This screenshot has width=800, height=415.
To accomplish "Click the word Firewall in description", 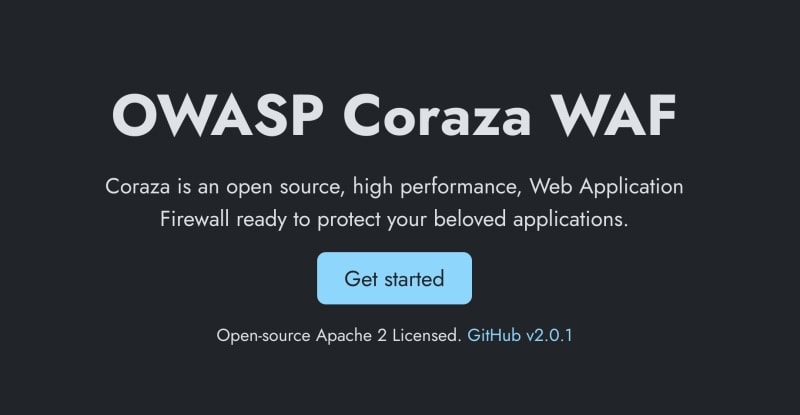I will (x=197, y=219).
